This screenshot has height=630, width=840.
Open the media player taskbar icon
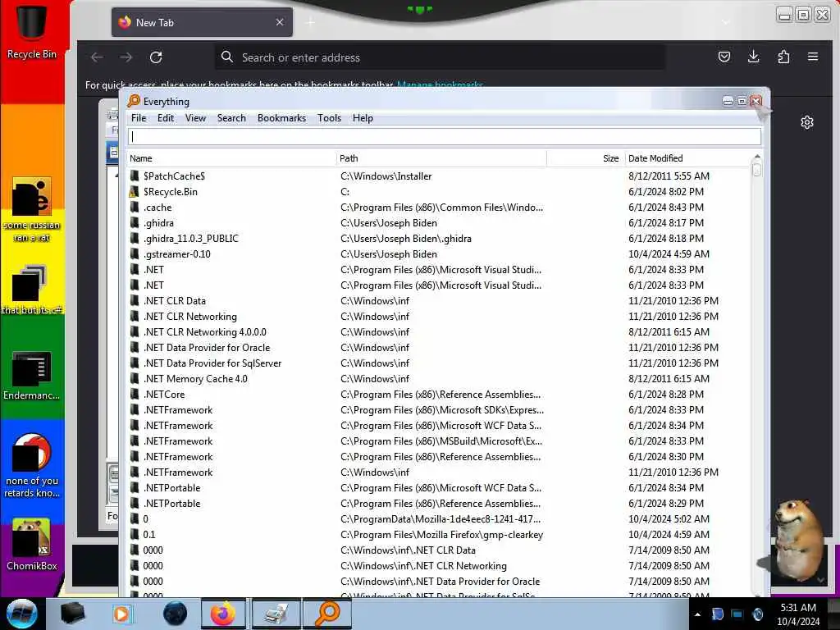[x=121, y=614]
